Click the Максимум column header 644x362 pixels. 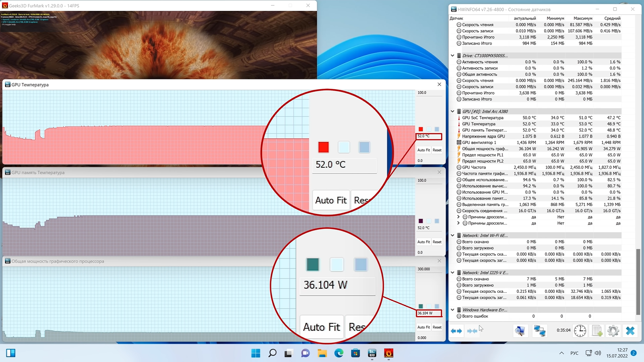[582, 19]
